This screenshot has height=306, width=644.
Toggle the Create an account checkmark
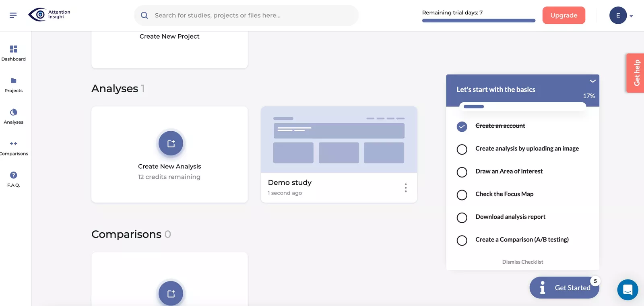click(462, 126)
